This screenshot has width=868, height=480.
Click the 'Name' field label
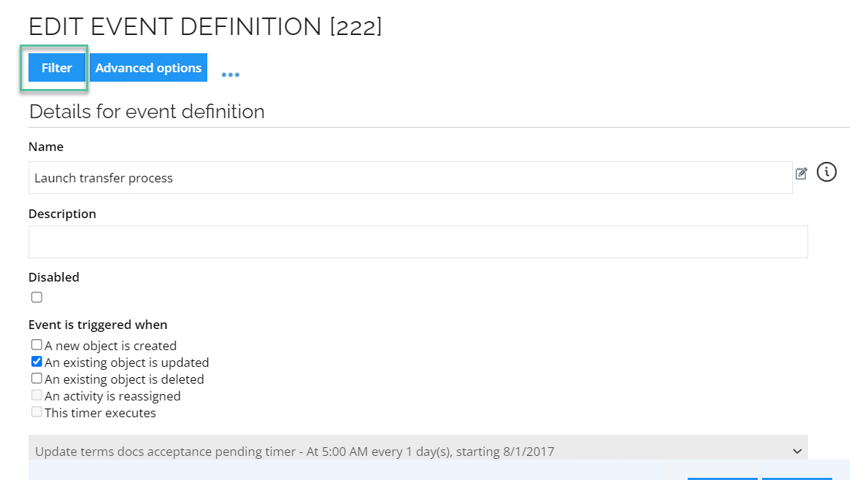tap(46, 147)
